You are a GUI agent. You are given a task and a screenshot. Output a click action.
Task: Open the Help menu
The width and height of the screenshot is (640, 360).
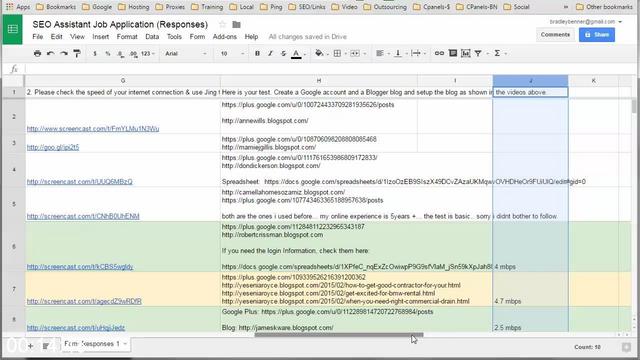point(251,37)
